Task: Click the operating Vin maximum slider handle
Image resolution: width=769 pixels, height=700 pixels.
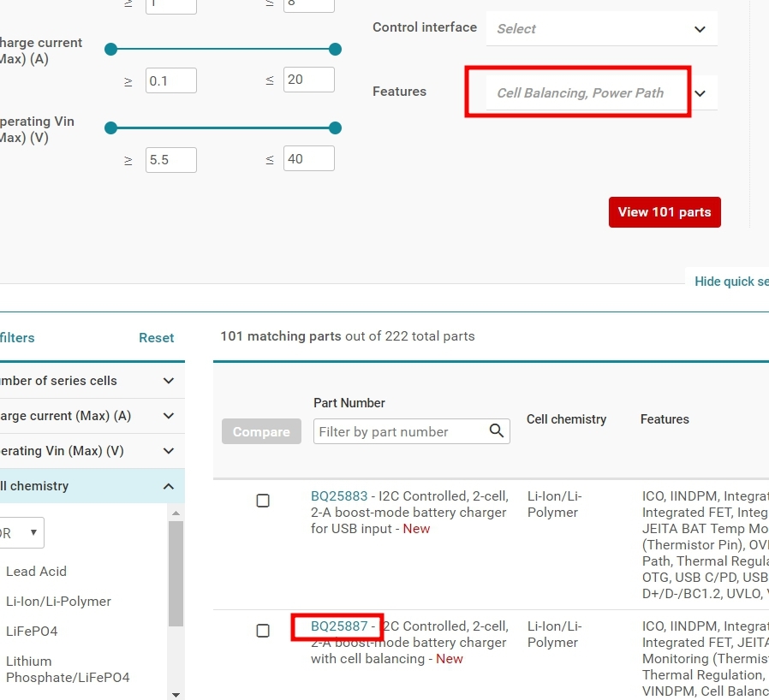Action: [x=335, y=128]
